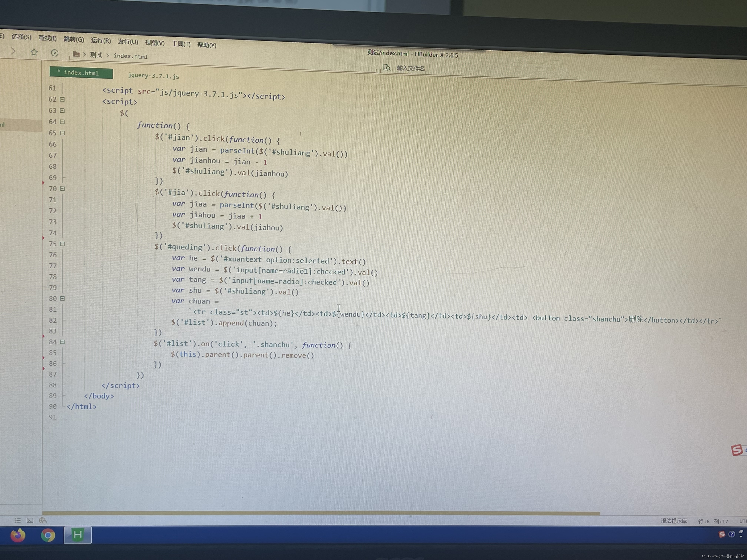Switch to HBuilder X on the taskbar
Image resolution: width=747 pixels, height=560 pixels.
[x=78, y=535]
